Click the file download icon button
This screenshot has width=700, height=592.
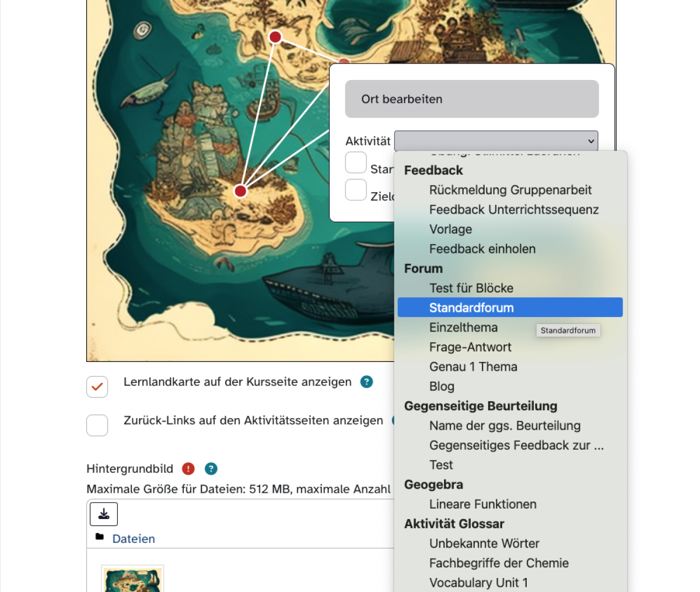[x=104, y=514]
